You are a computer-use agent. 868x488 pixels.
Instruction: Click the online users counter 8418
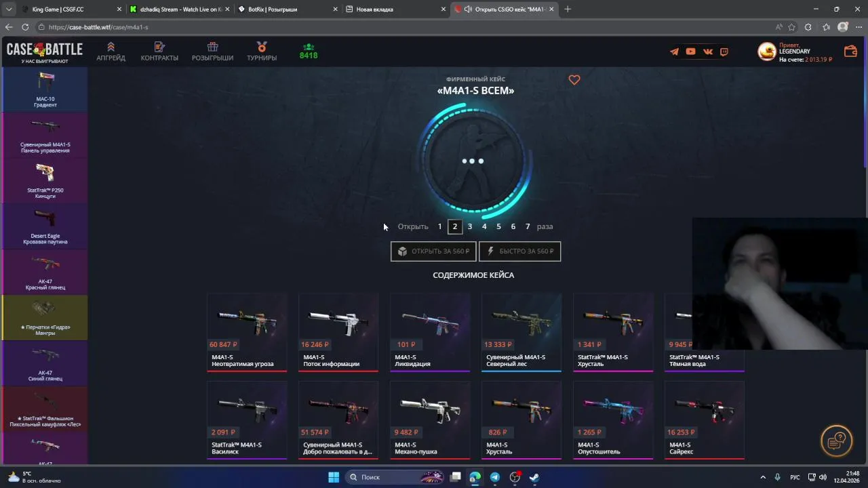[309, 52]
